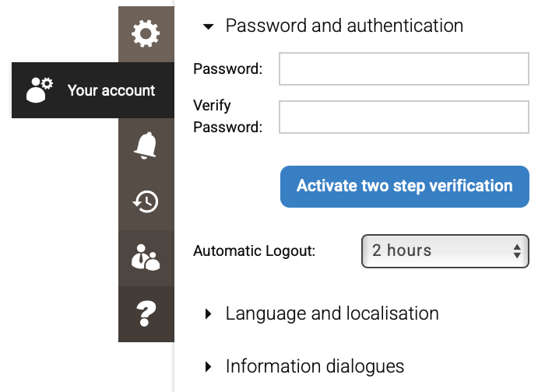Open the Automatic Logout dropdown

(x=436, y=250)
